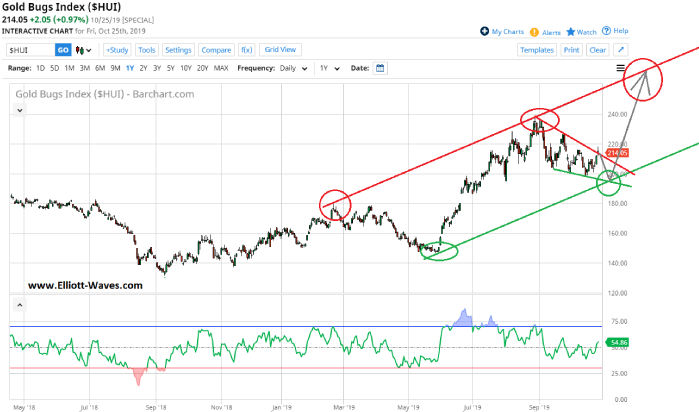Select the 1D range option
Viewport: 699px width, 412px height.
tap(41, 68)
